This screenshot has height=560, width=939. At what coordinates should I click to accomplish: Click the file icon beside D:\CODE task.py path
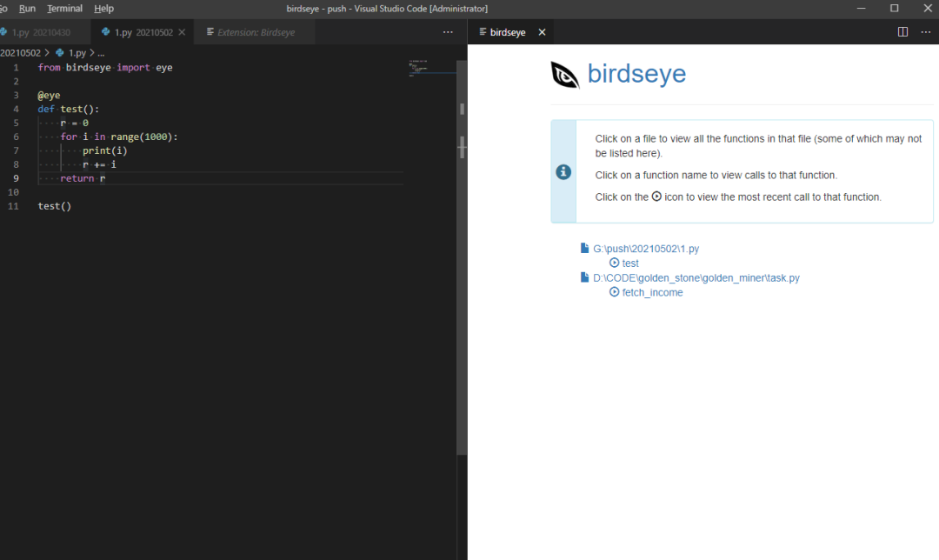pyautogui.click(x=585, y=277)
